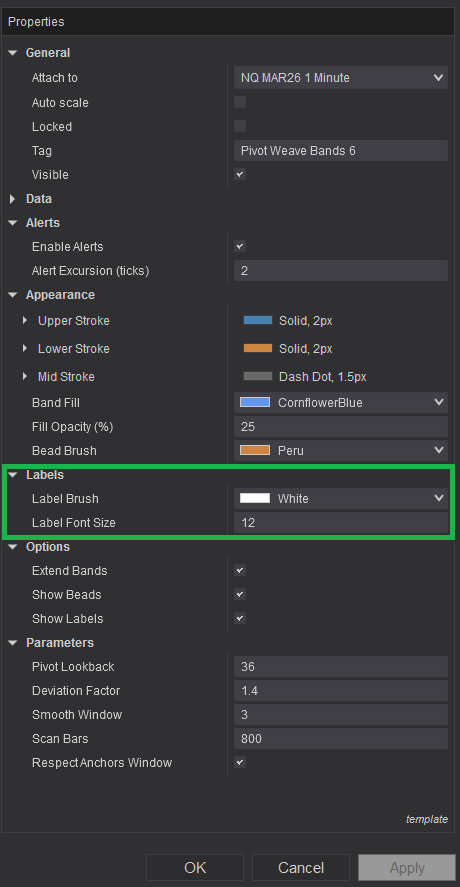The height and width of the screenshot is (887, 460).
Task: Collapse the Labels section
Action: (12, 475)
